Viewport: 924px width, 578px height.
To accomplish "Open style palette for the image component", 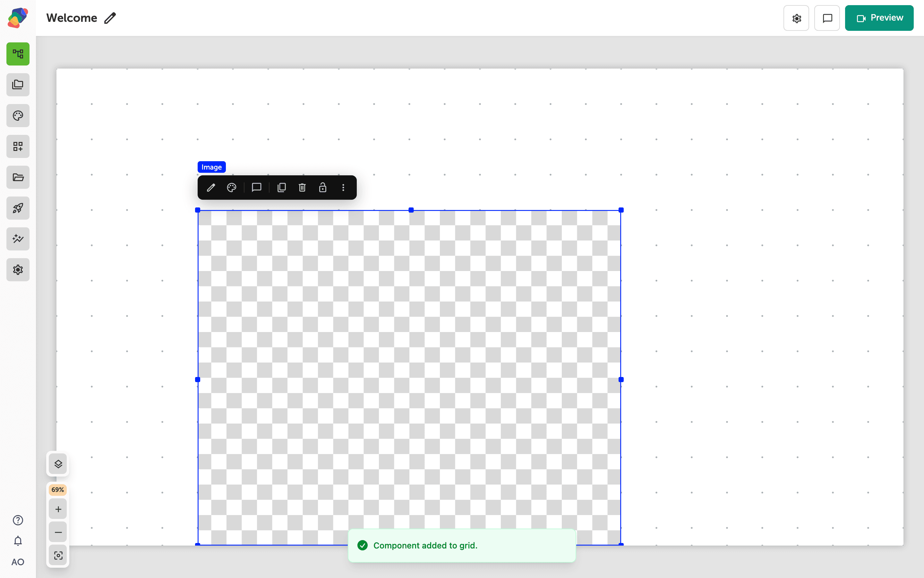I will [x=231, y=187].
